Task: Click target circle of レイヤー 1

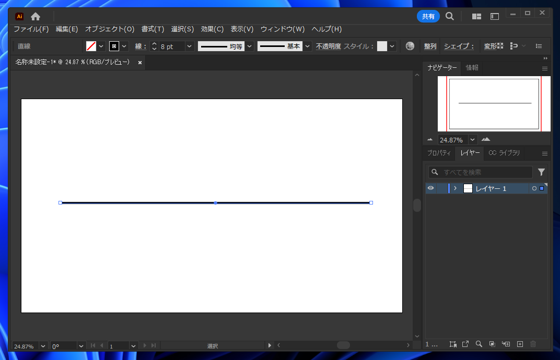Action: (534, 189)
